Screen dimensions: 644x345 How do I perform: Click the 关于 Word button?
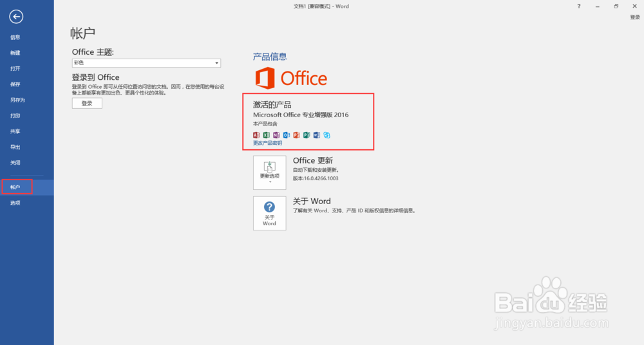(269, 213)
